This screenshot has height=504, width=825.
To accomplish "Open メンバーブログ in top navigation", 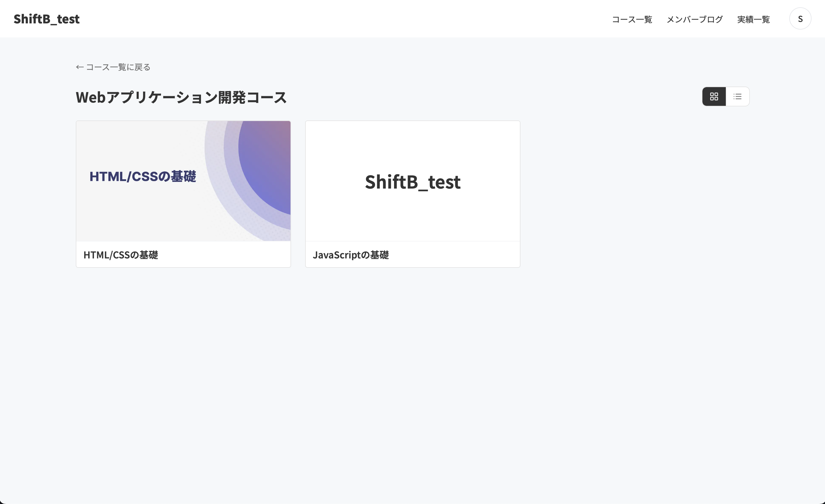I will coord(695,19).
